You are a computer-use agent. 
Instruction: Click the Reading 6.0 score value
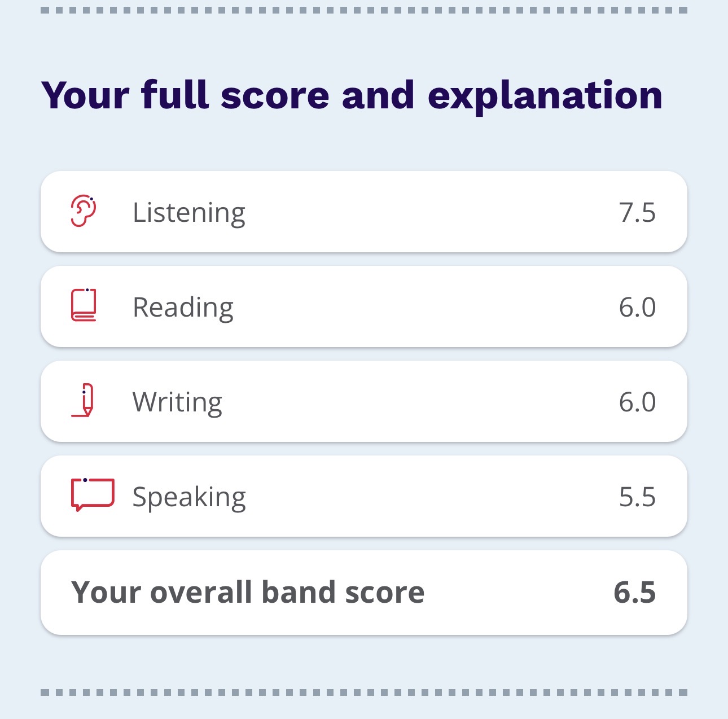point(637,308)
